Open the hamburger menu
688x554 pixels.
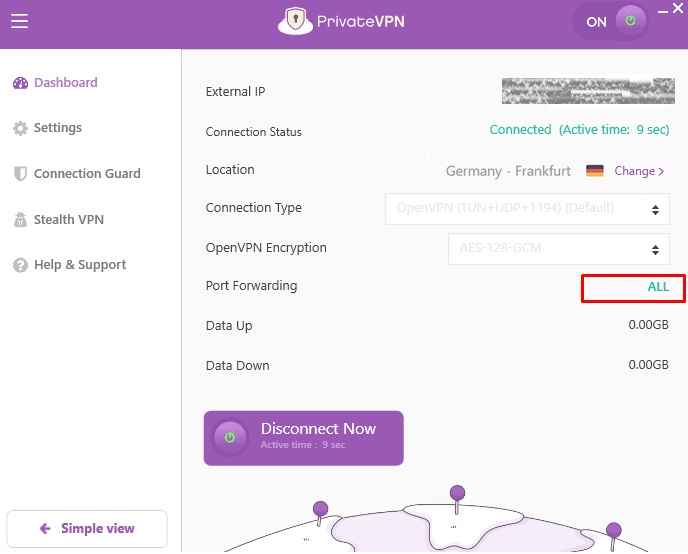click(x=19, y=21)
